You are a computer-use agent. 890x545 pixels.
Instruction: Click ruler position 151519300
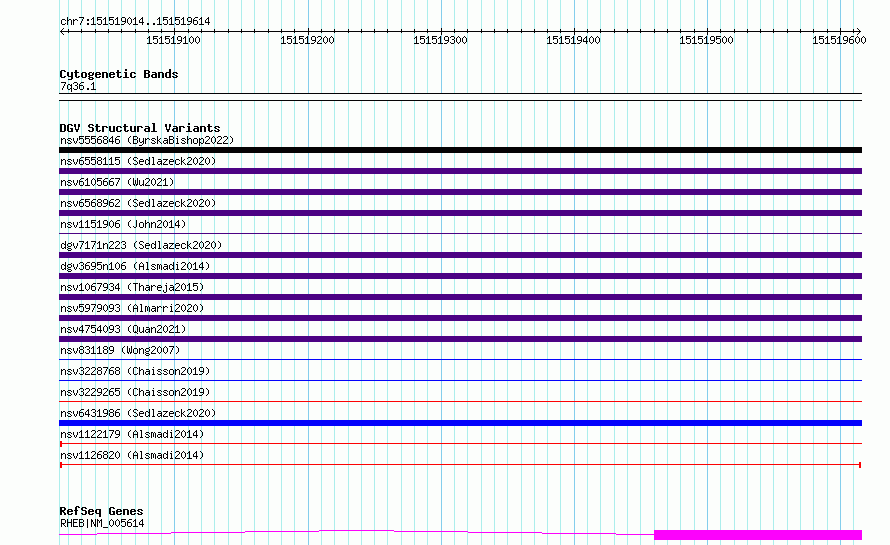(440, 40)
